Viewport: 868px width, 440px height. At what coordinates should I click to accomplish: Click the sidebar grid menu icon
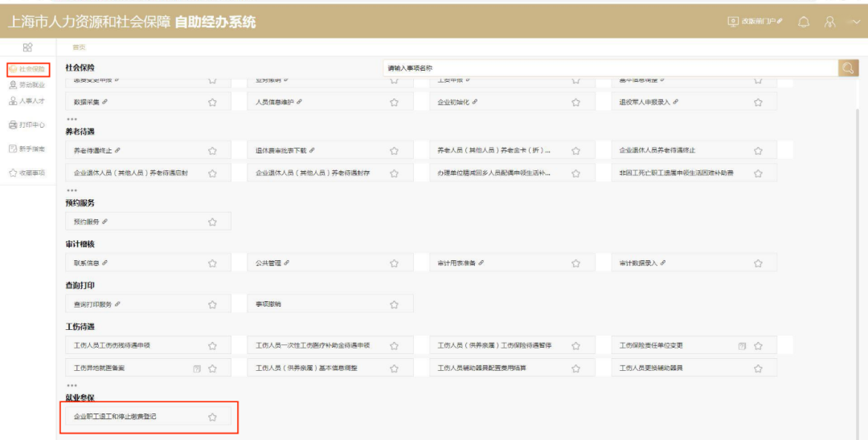(x=27, y=47)
